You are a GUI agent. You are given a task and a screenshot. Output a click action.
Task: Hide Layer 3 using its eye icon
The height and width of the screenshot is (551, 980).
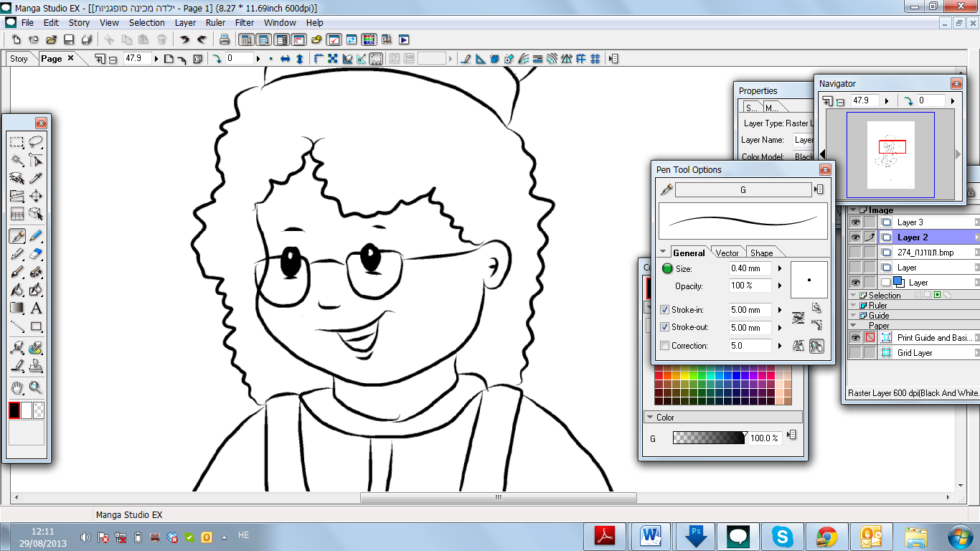[855, 222]
